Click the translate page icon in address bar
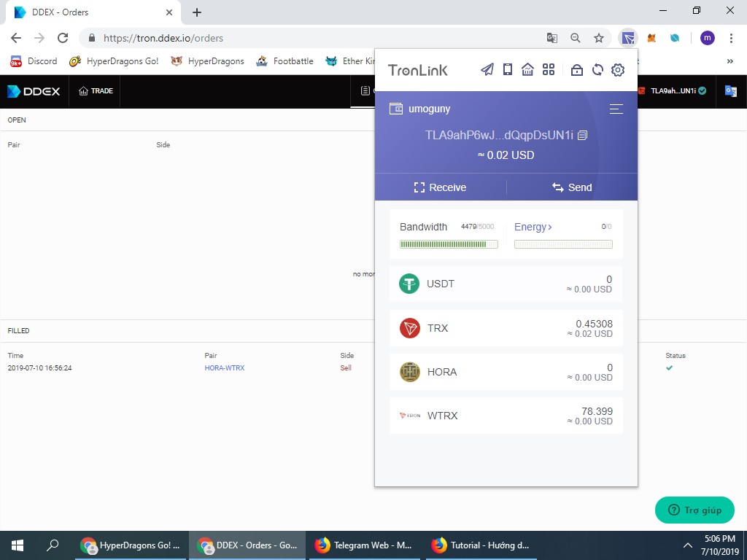The height and width of the screenshot is (560, 747). click(551, 38)
